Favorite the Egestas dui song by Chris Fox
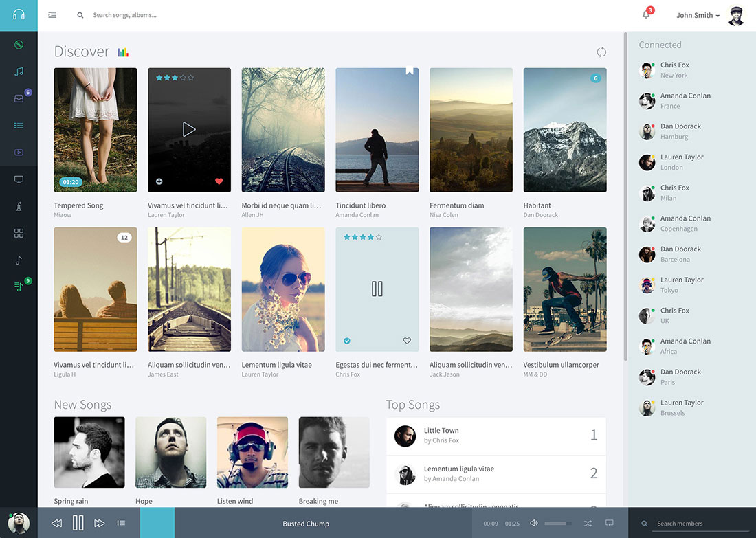756x538 pixels. pos(407,340)
